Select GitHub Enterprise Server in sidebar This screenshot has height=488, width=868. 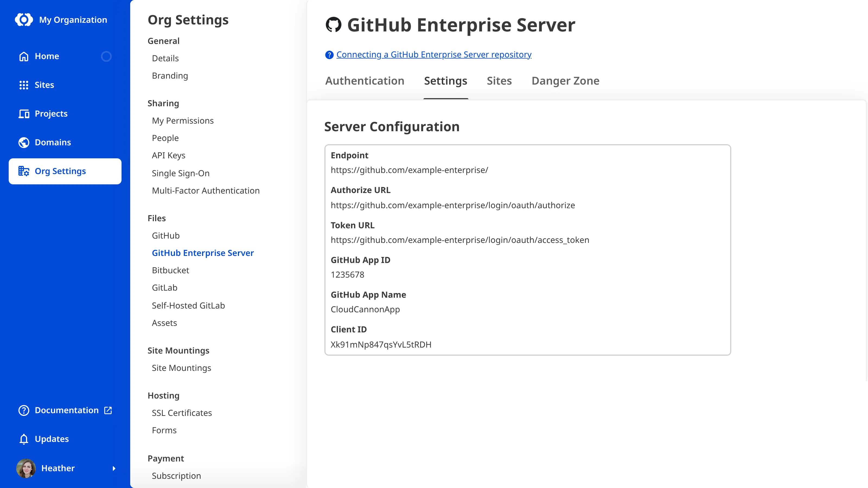[x=203, y=253]
